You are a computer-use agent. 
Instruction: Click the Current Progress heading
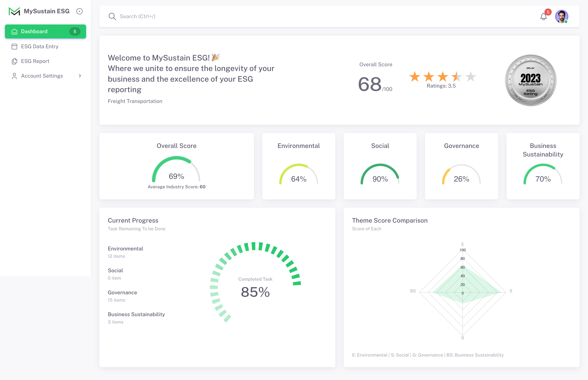(133, 220)
